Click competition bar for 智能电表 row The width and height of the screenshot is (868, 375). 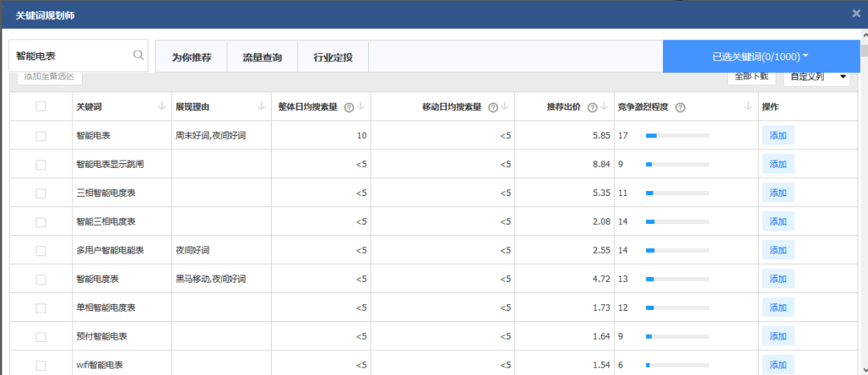[677, 136]
